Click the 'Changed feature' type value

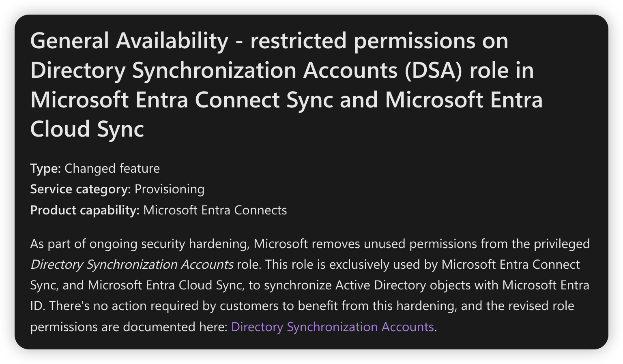point(112,168)
